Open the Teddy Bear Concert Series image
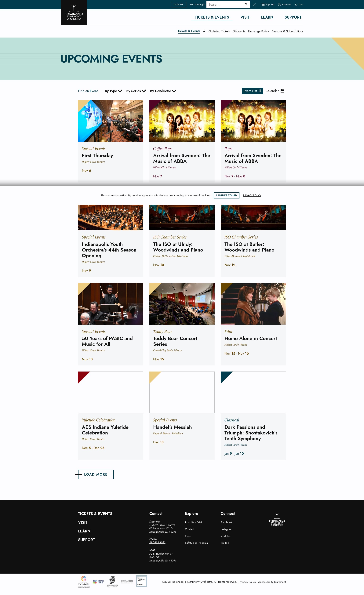Screen dimensions: 364x595 [x=182, y=303]
